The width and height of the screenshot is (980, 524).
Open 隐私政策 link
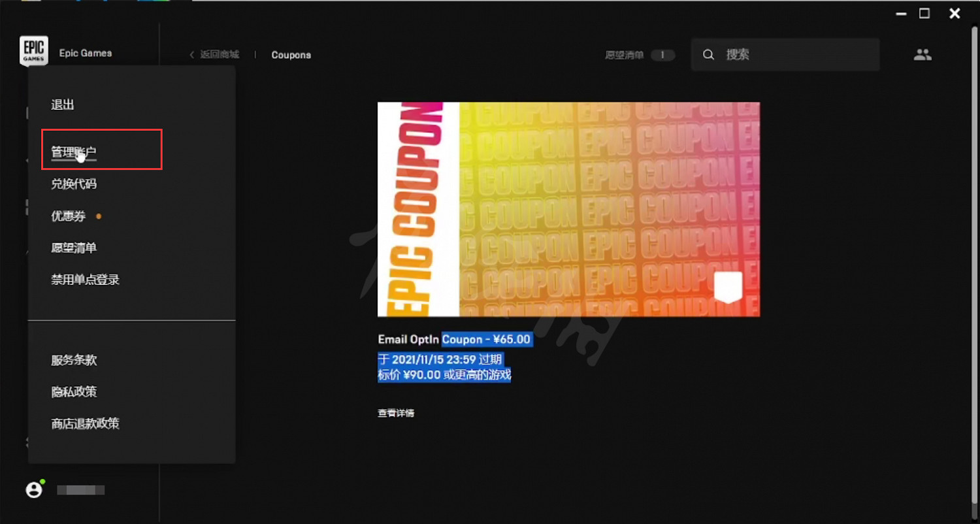[74, 392]
